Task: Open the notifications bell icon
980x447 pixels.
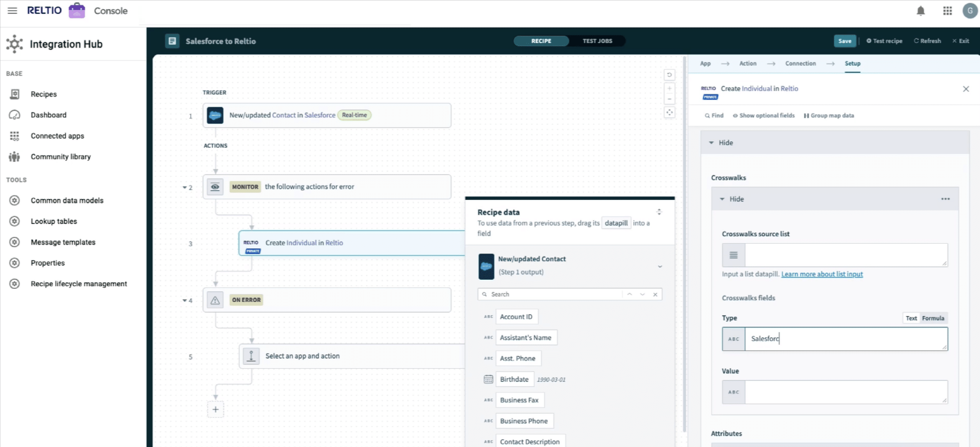Action: click(921, 11)
